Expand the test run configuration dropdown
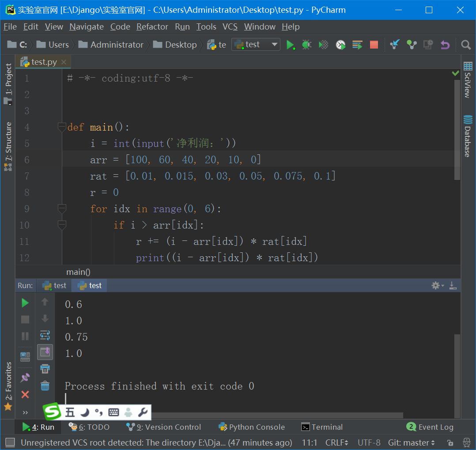476x450 pixels. 275,45
